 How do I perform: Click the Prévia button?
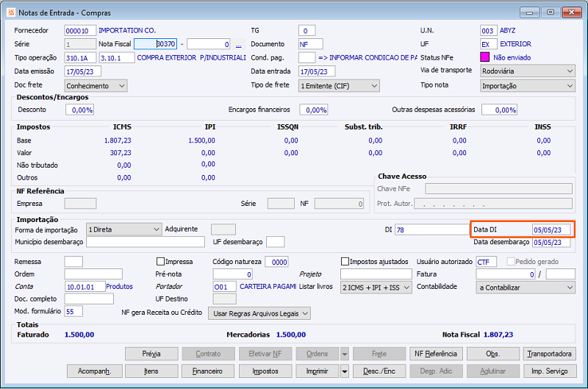151,354
